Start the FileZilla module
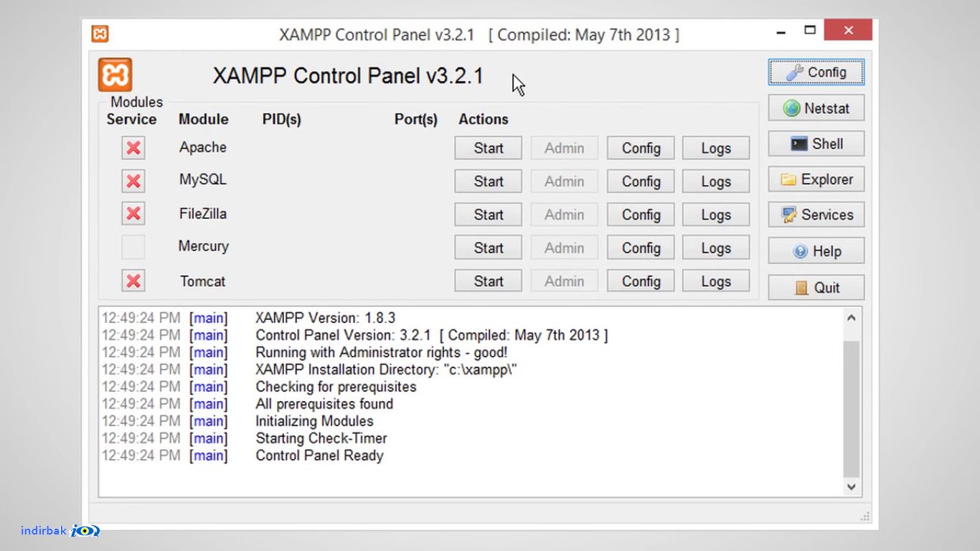 pyautogui.click(x=489, y=215)
